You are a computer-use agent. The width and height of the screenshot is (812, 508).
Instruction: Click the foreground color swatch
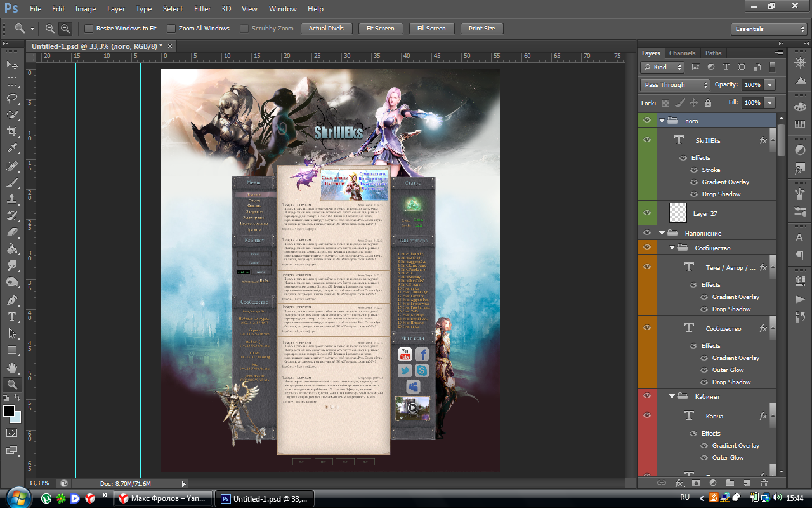[9, 411]
